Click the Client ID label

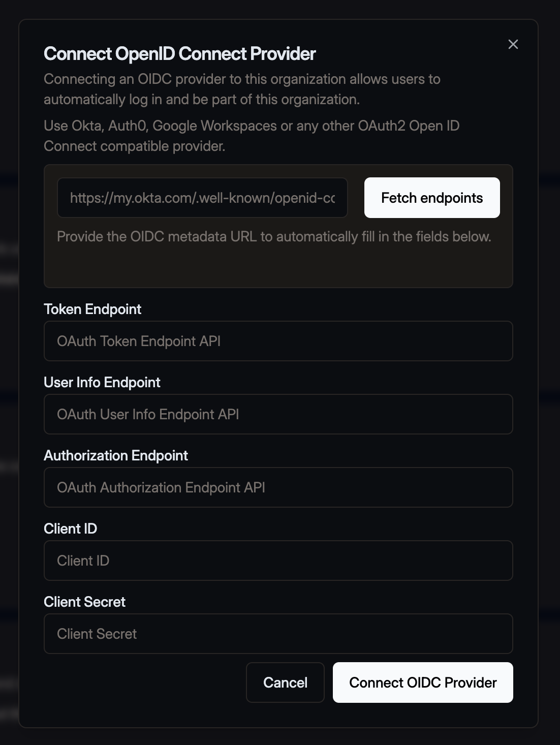(x=70, y=529)
